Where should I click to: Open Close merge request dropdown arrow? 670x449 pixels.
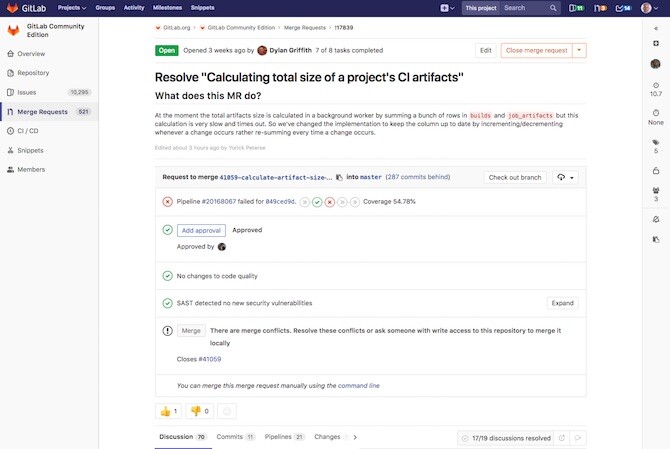(579, 50)
